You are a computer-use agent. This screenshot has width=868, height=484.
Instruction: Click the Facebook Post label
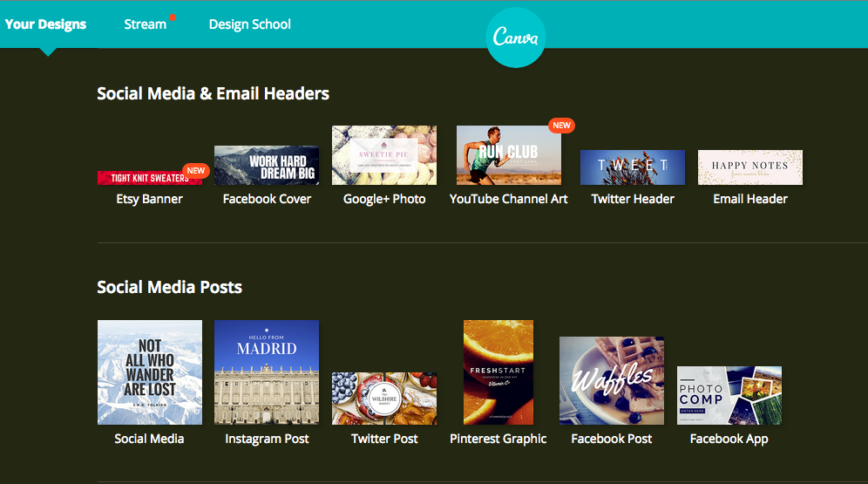pos(612,439)
